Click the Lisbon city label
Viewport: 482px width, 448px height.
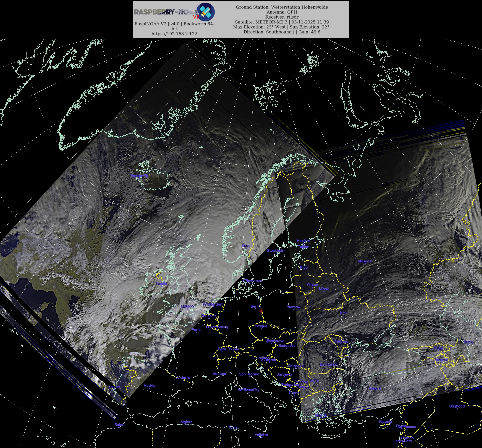(114, 386)
